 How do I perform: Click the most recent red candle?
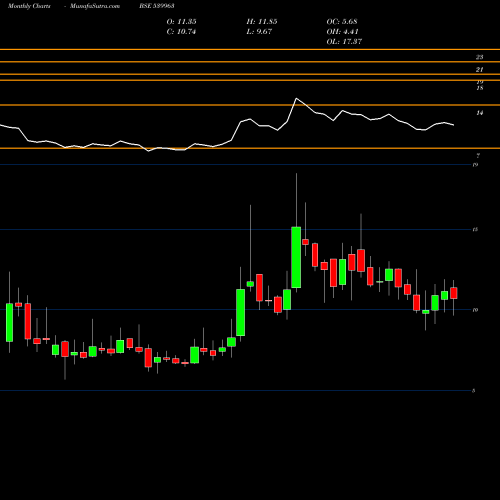click(x=453, y=293)
